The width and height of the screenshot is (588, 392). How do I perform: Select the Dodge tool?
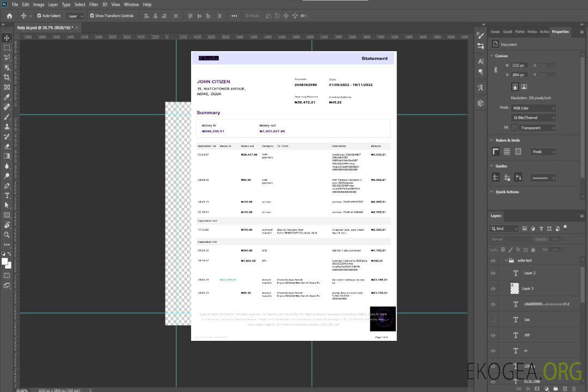tap(7, 175)
